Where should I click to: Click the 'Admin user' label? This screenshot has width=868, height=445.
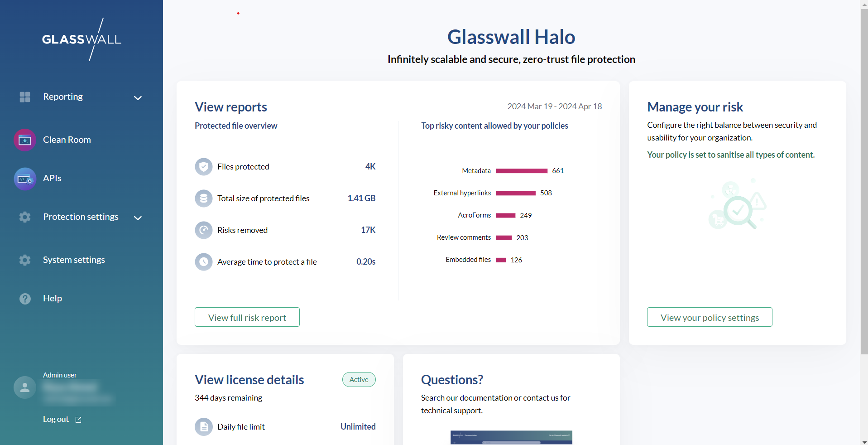tap(60, 375)
